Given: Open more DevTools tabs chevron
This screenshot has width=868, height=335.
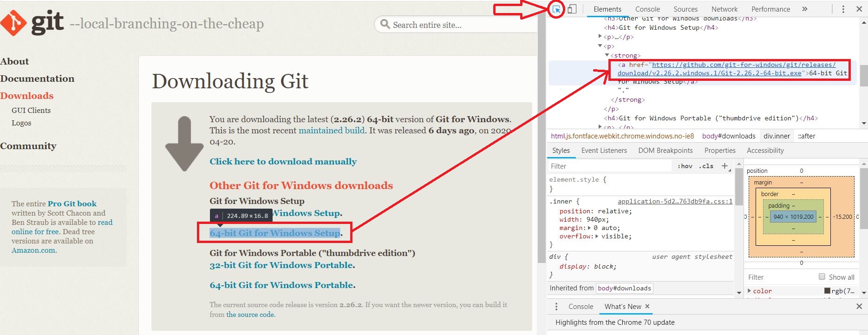Looking at the screenshot, I should click(805, 9).
